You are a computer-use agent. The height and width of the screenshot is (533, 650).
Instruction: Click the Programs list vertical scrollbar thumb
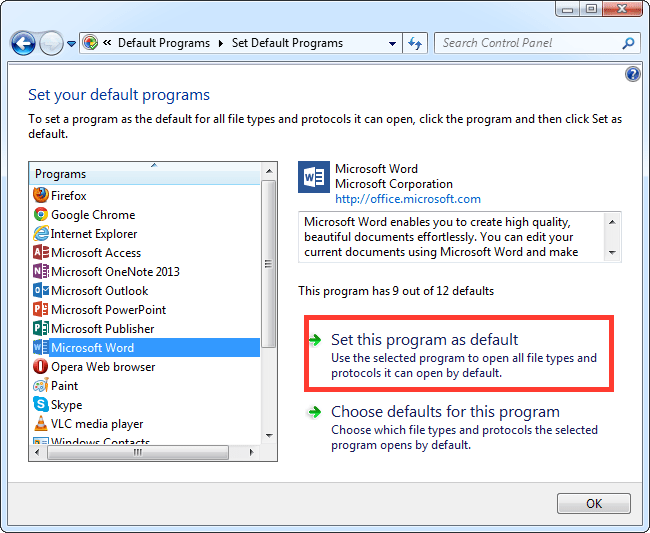pyautogui.click(x=269, y=264)
